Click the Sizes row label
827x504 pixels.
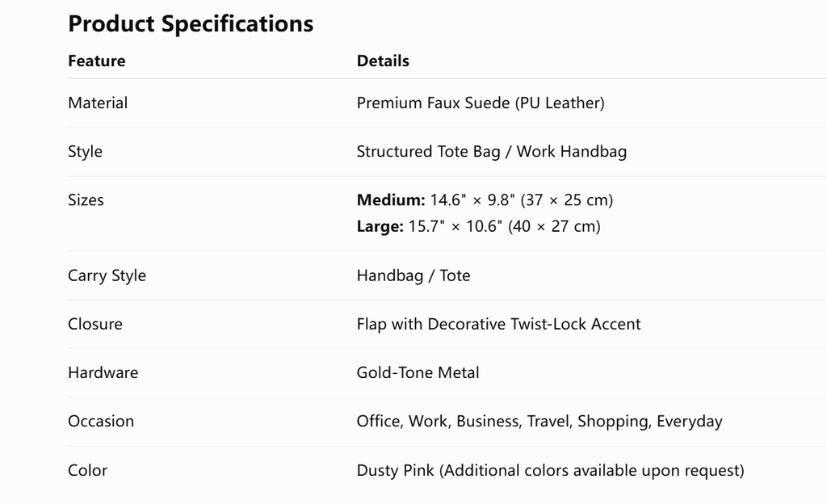coord(86,200)
